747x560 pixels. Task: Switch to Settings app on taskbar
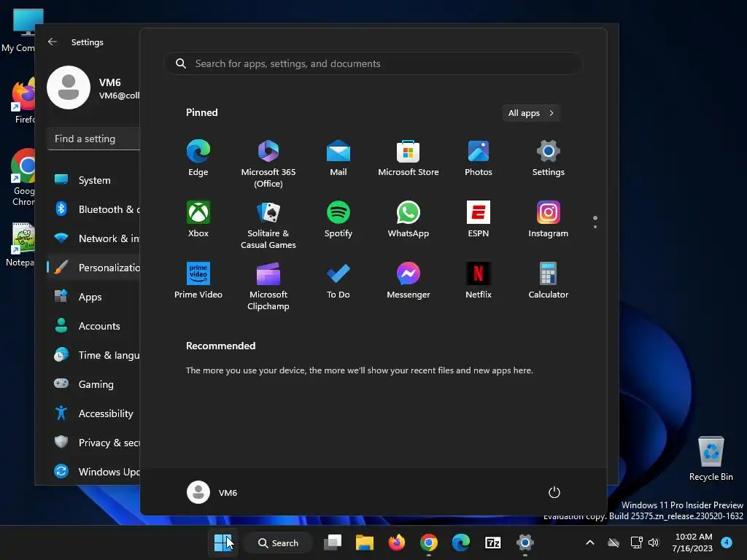pos(525,542)
